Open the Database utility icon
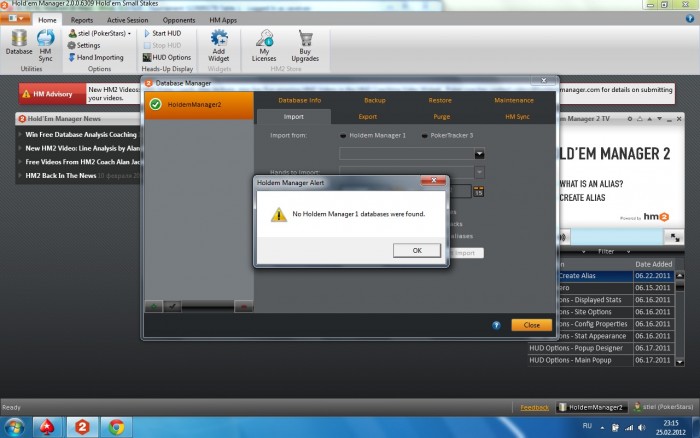 pos(19,42)
